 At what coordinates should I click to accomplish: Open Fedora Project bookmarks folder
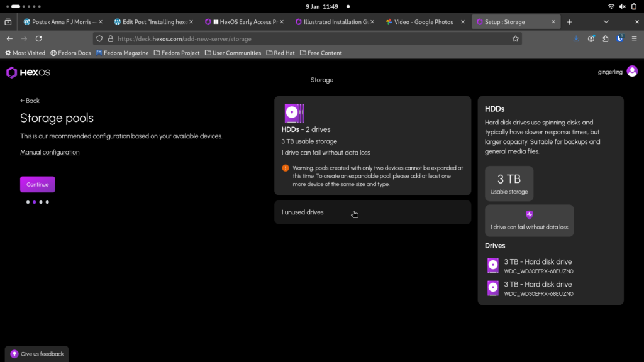click(x=177, y=53)
